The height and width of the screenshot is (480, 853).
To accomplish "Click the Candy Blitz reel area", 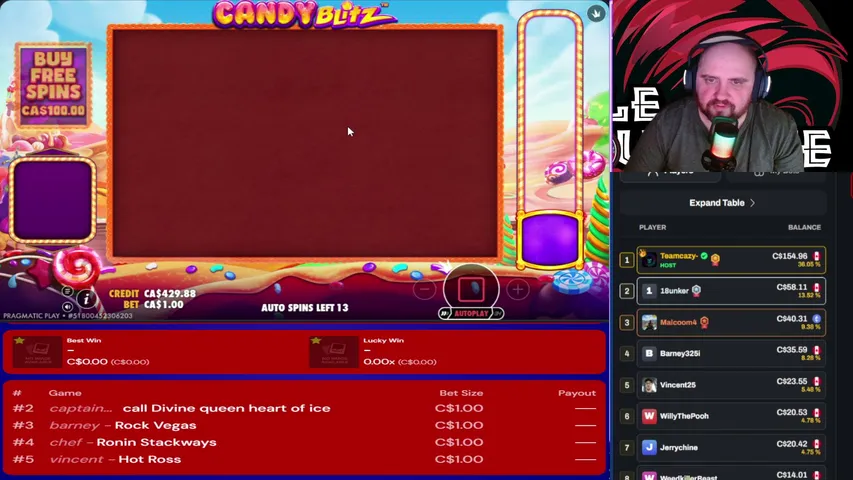I will pos(305,143).
